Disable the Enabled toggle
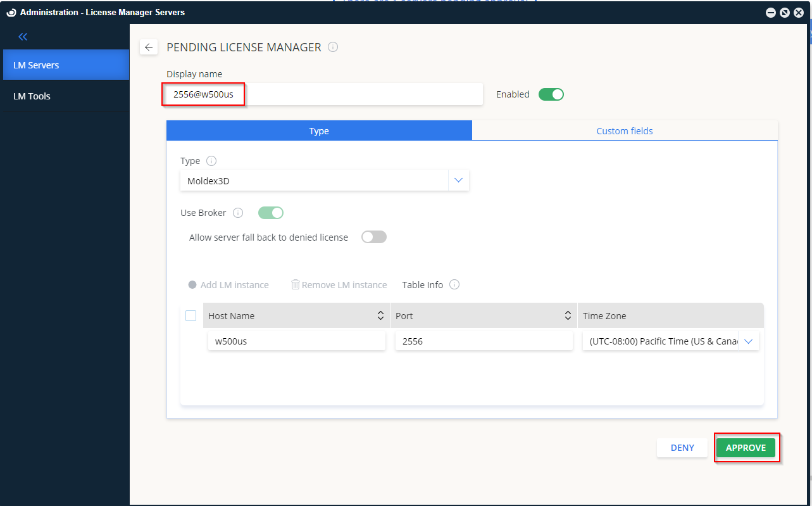The image size is (812, 506). [551, 94]
